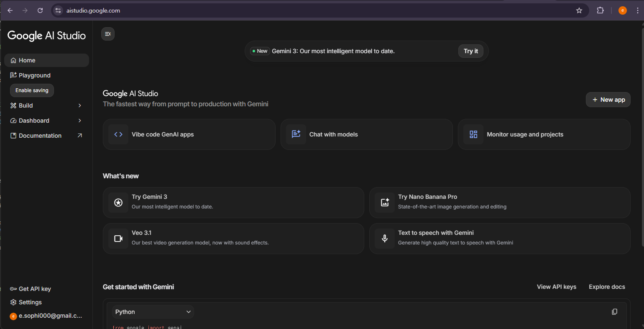
Task: Click the gauge icon beside Dashboard
Action: pyautogui.click(x=13, y=121)
